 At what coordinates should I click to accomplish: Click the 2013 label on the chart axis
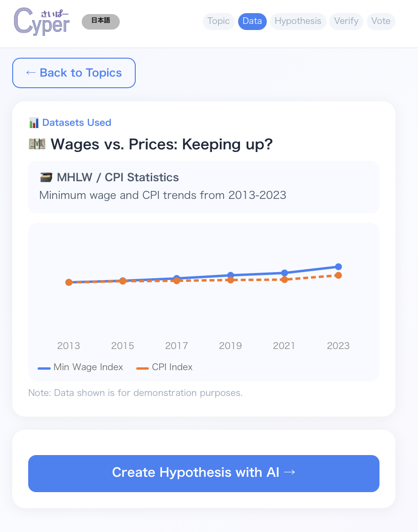coord(69,345)
